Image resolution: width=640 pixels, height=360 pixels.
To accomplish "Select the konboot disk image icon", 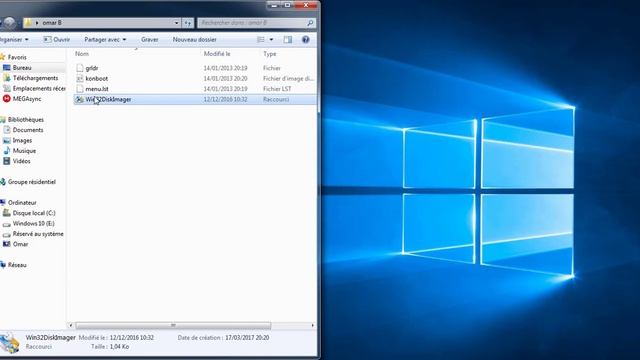I will (80, 78).
